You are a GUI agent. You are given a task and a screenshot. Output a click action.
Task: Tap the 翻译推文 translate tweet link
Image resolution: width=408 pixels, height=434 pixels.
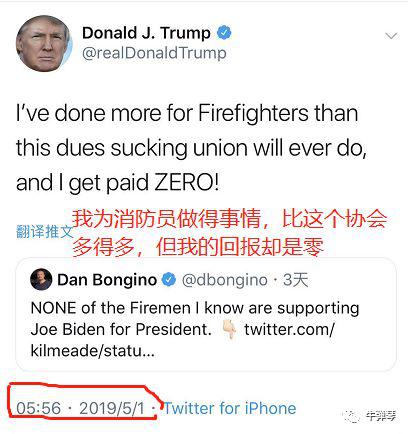tap(44, 231)
